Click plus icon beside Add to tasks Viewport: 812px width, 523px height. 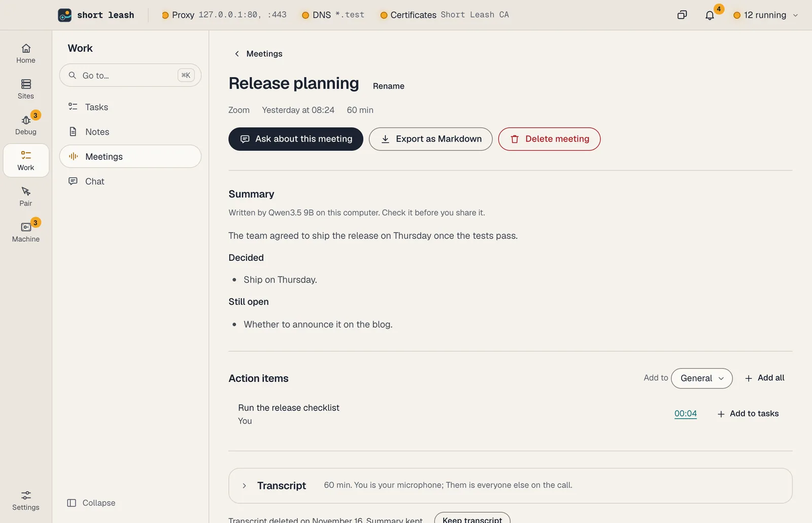point(721,414)
